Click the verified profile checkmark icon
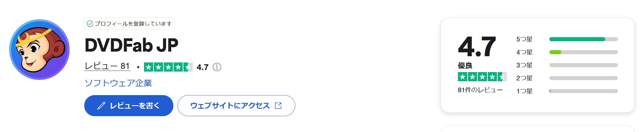Screen dimensions: 644x132 (90, 24)
